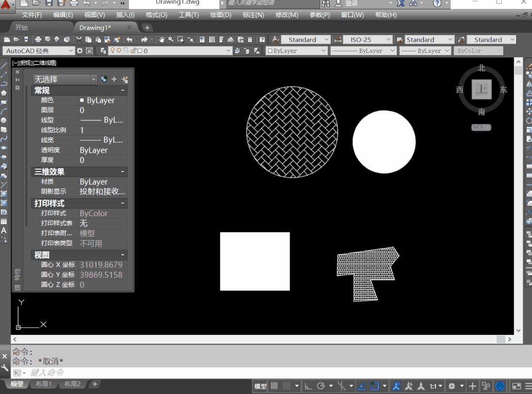The width and height of the screenshot is (532, 394).
Task: Toggle object snap square icon in status bar
Action: tap(375, 386)
